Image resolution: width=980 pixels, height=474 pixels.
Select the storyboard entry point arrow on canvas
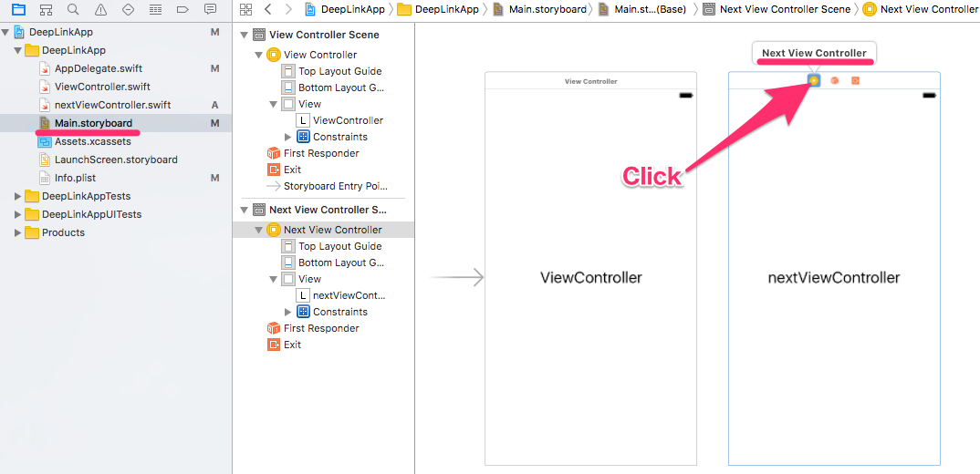coord(457,277)
